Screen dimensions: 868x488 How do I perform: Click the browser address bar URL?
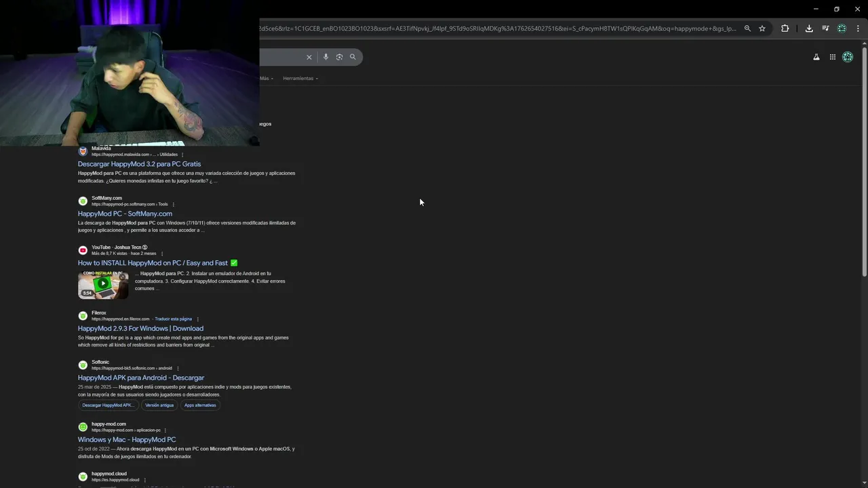click(x=497, y=28)
